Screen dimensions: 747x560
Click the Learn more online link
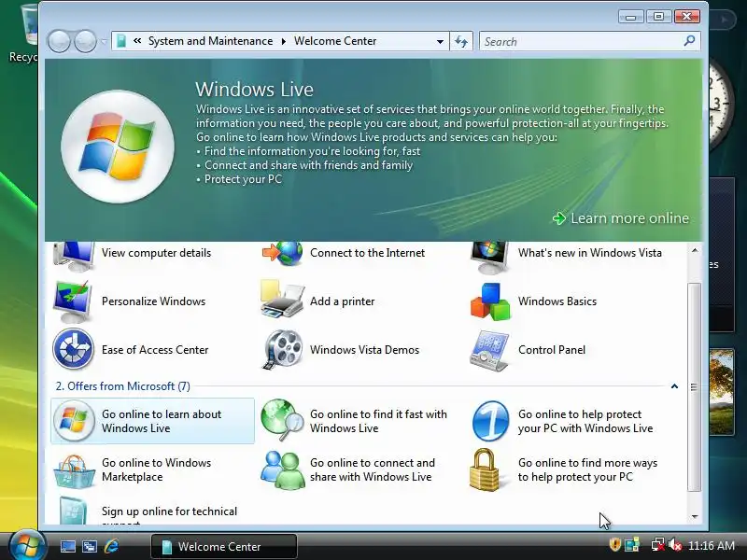621,218
